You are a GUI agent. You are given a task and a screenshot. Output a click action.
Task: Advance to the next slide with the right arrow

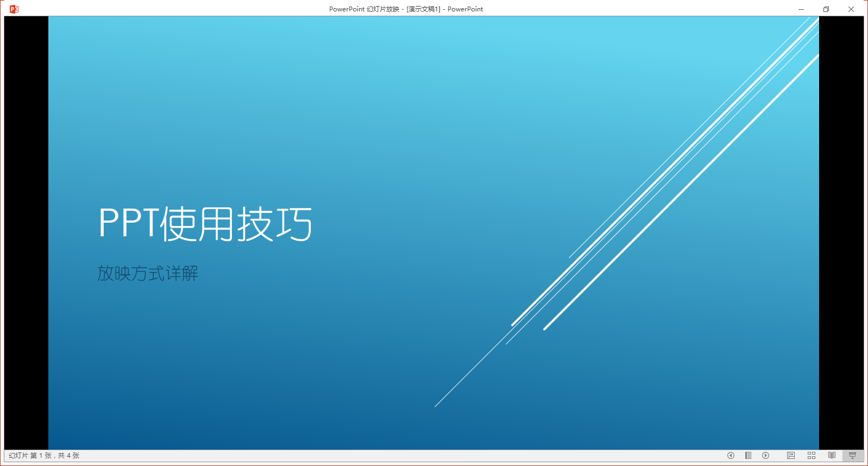[x=765, y=456]
